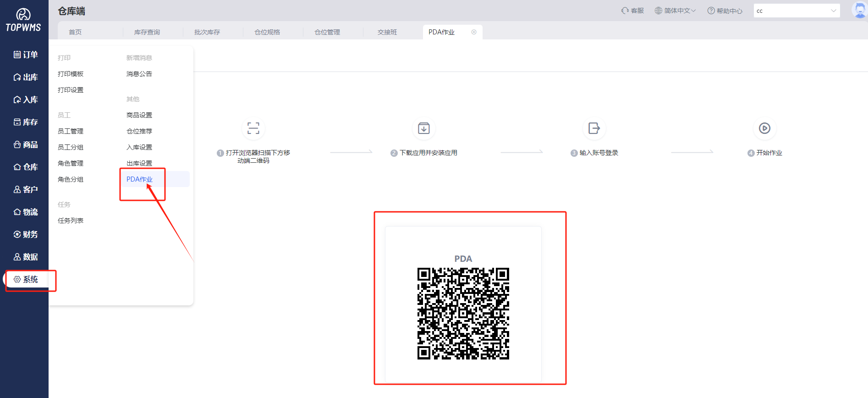Click step text 打开浏览器扫描下方移动端二维码
The width and height of the screenshot is (868, 398).
(x=258, y=156)
